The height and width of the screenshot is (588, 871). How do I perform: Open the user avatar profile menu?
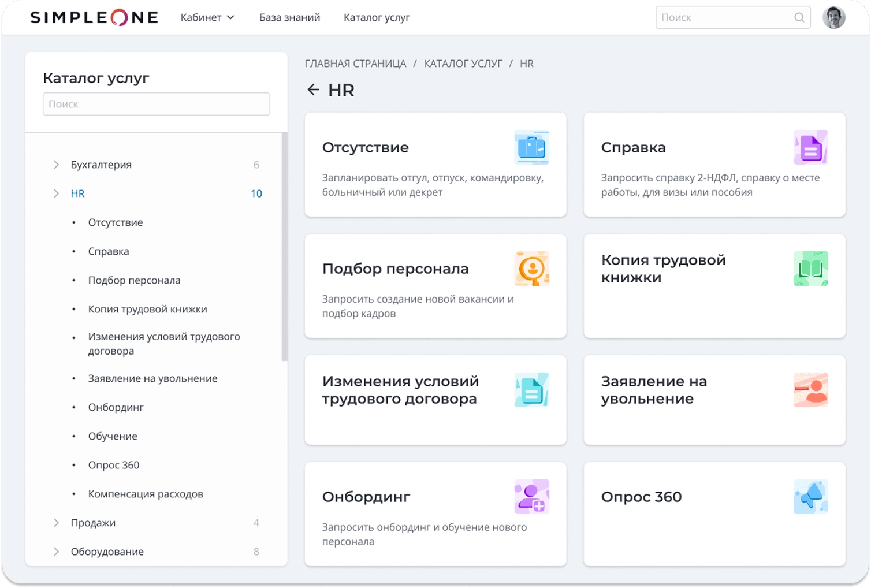point(833,17)
